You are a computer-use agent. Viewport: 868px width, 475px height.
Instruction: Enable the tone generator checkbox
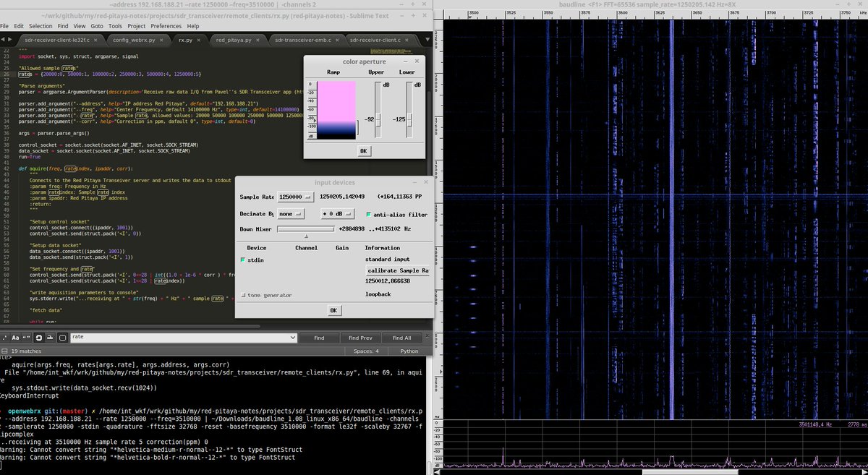pyautogui.click(x=243, y=295)
